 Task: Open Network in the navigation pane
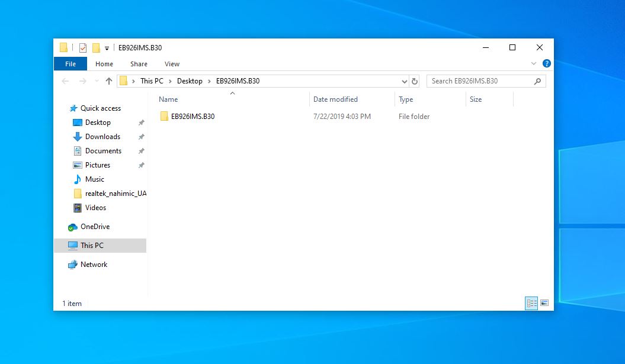pyautogui.click(x=94, y=265)
